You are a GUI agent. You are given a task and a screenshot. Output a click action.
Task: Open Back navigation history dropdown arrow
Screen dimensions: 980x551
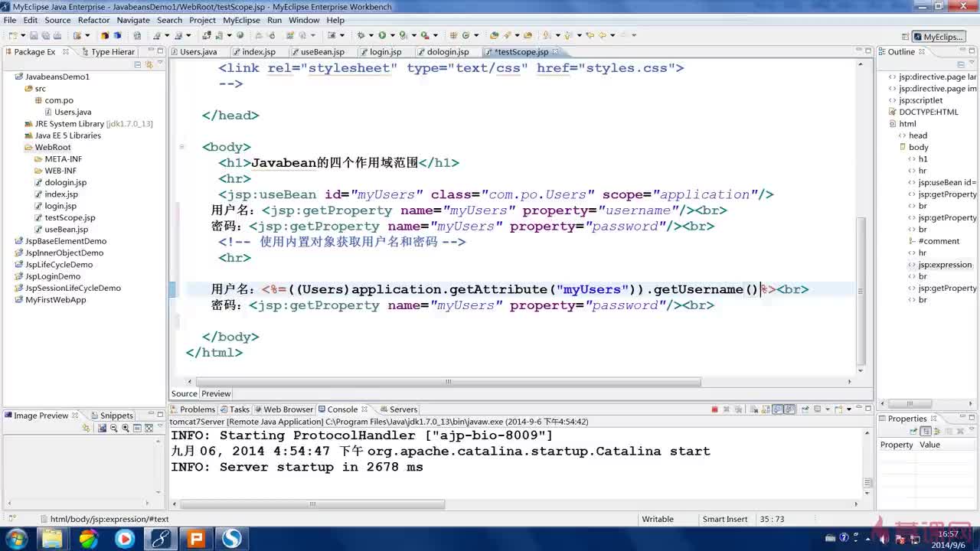(612, 35)
